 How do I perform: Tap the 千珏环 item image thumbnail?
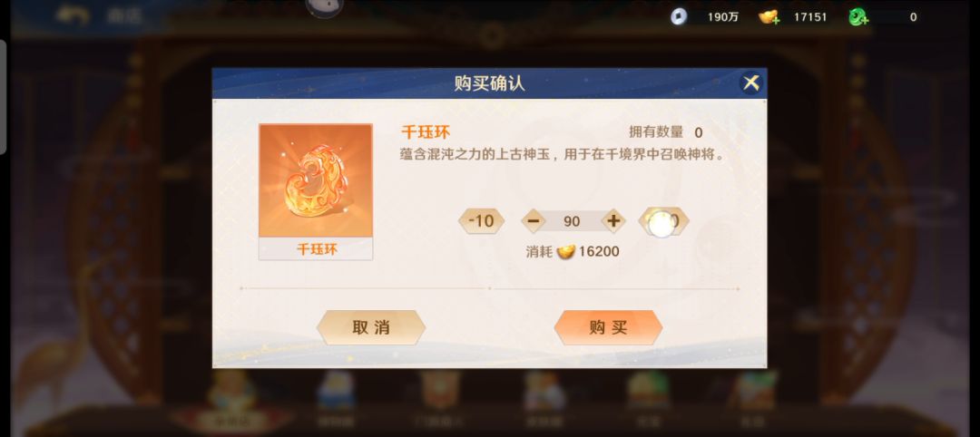[316, 180]
